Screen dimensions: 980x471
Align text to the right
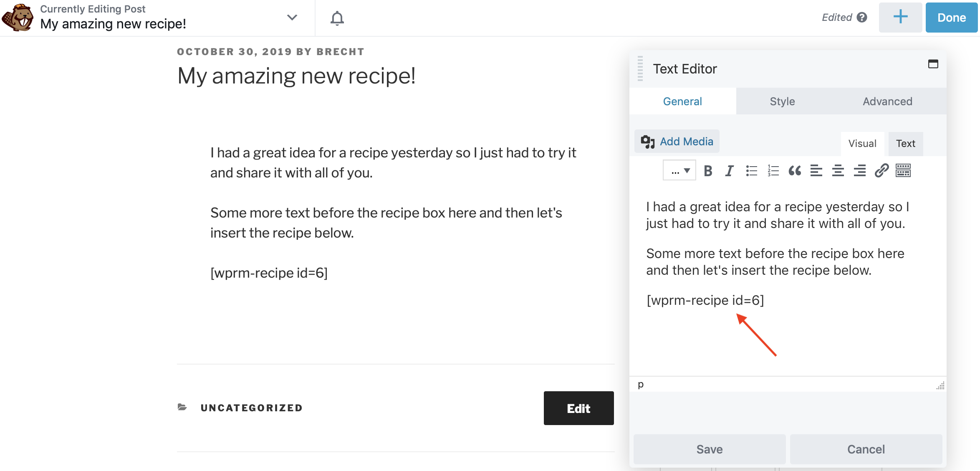(x=860, y=171)
